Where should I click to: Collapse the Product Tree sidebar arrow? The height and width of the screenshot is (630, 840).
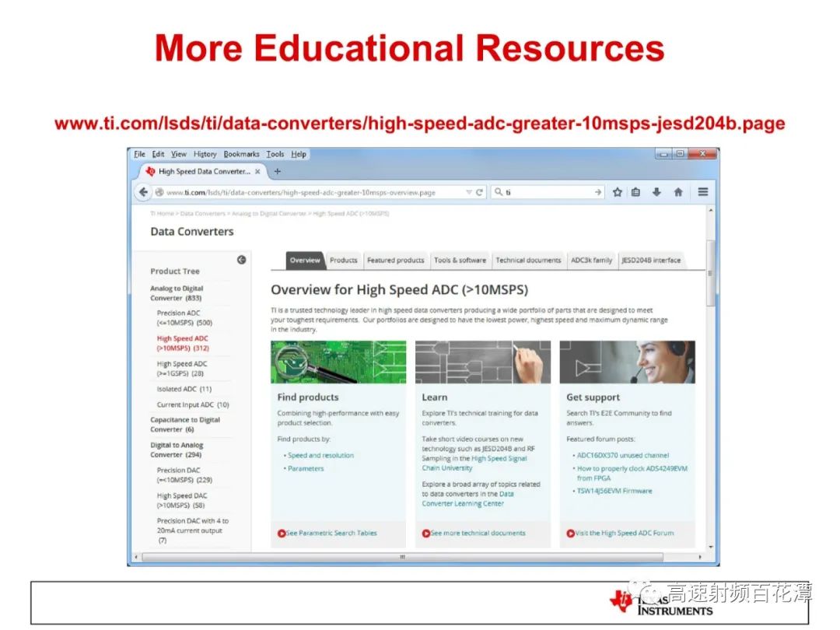tap(242, 260)
